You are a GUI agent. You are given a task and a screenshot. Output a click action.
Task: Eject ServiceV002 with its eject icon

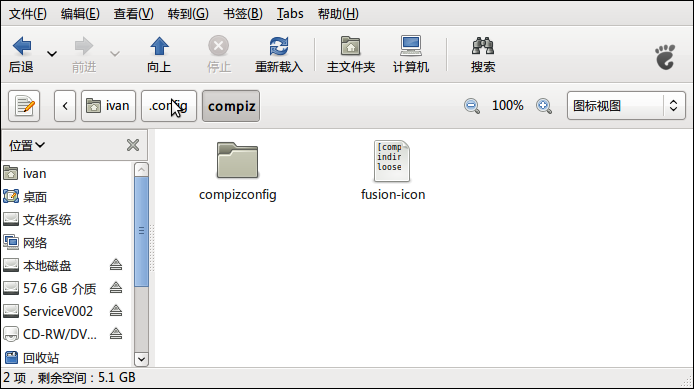[x=116, y=311]
